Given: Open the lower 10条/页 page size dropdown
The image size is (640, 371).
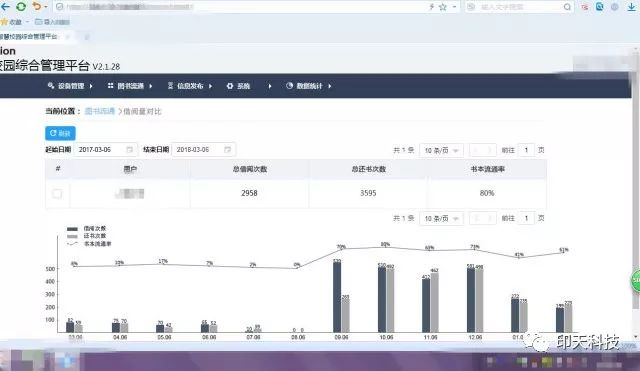Looking at the screenshot, I should click(x=441, y=218).
